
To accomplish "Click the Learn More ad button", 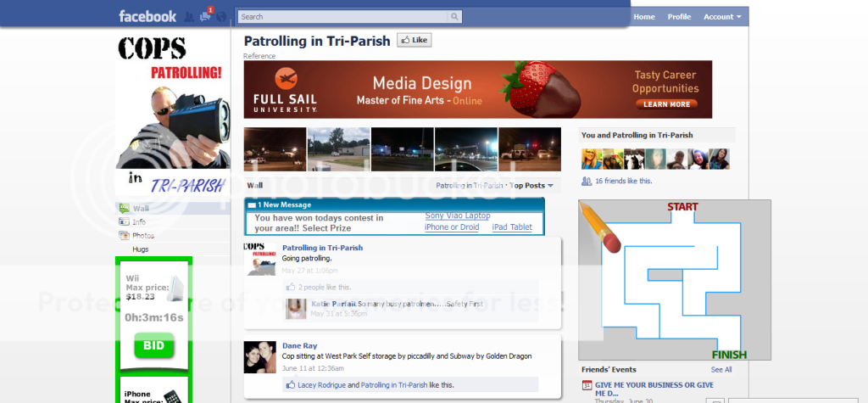I will (666, 104).
